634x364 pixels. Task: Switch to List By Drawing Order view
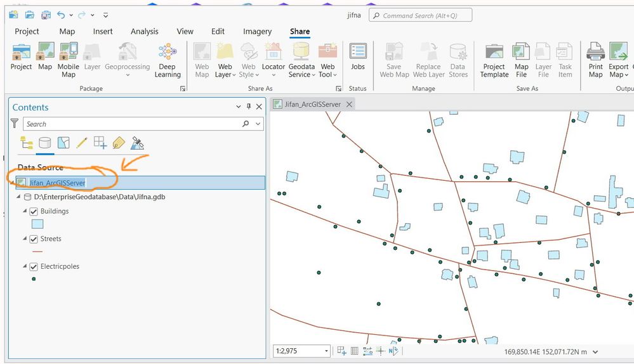(x=27, y=143)
